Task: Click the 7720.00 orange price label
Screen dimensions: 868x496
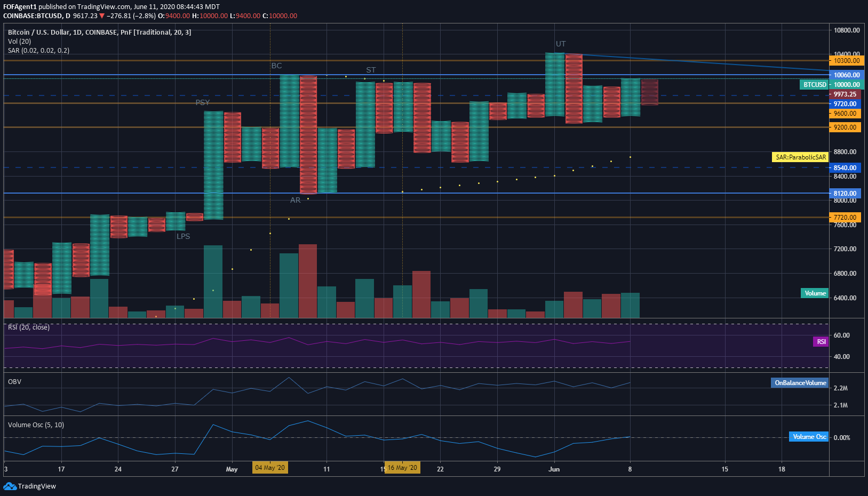Action: [x=845, y=218]
